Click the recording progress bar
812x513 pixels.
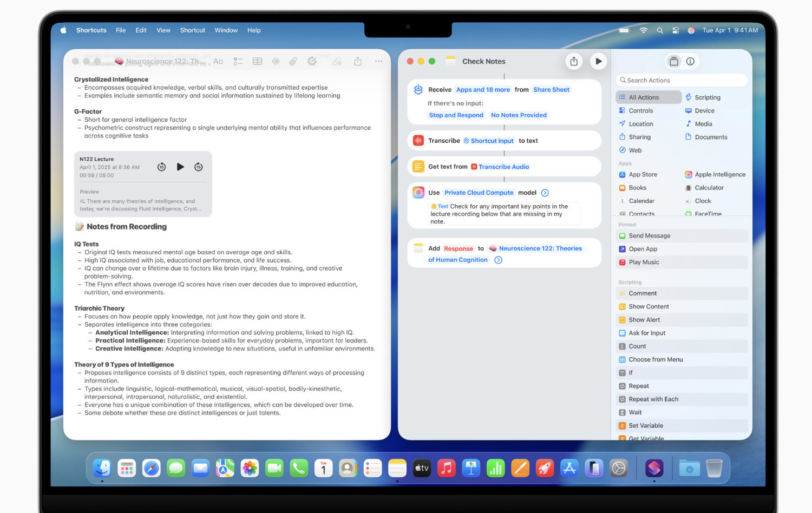pyautogui.click(x=143, y=182)
